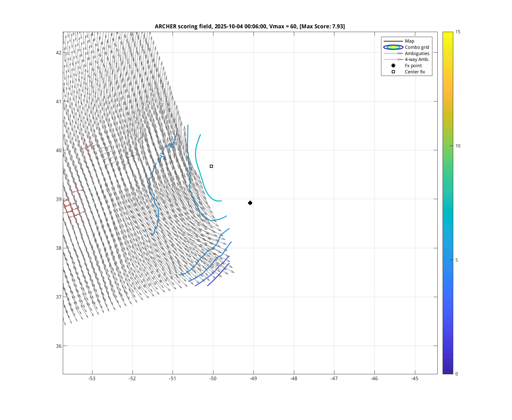Click the Combo grid ellipse icon in the legend
The height and width of the screenshot is (420, 512).
click(393, 47)
